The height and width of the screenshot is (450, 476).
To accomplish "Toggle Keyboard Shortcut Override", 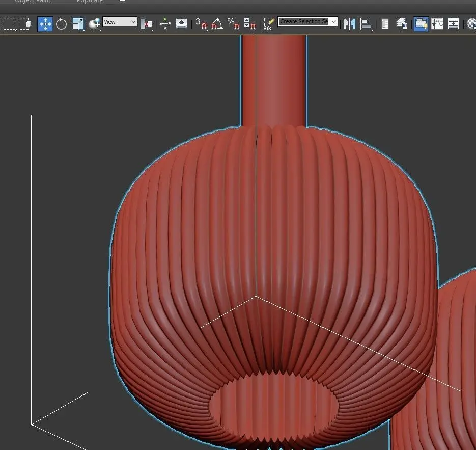I will point(182,24).
